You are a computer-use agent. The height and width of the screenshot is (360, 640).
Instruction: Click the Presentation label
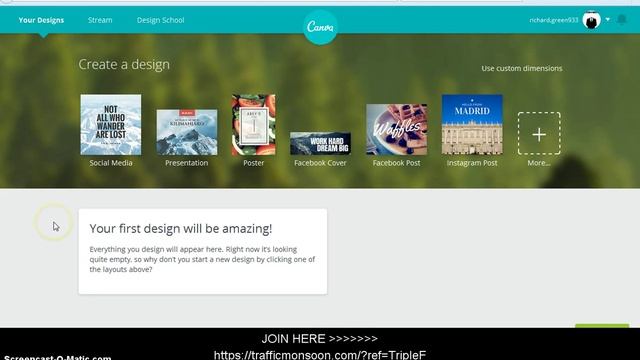coord(187,163)
